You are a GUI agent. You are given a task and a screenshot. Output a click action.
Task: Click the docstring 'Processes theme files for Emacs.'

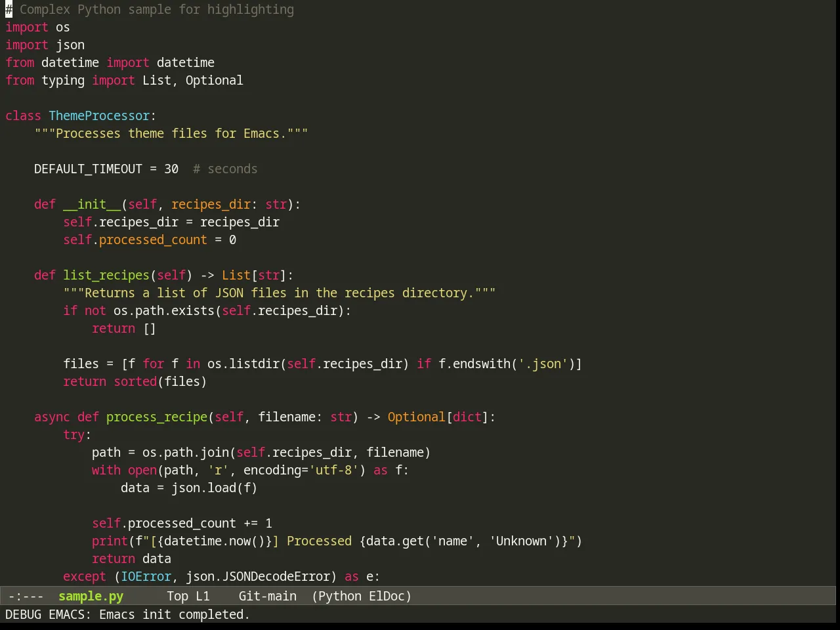[171, 133]
